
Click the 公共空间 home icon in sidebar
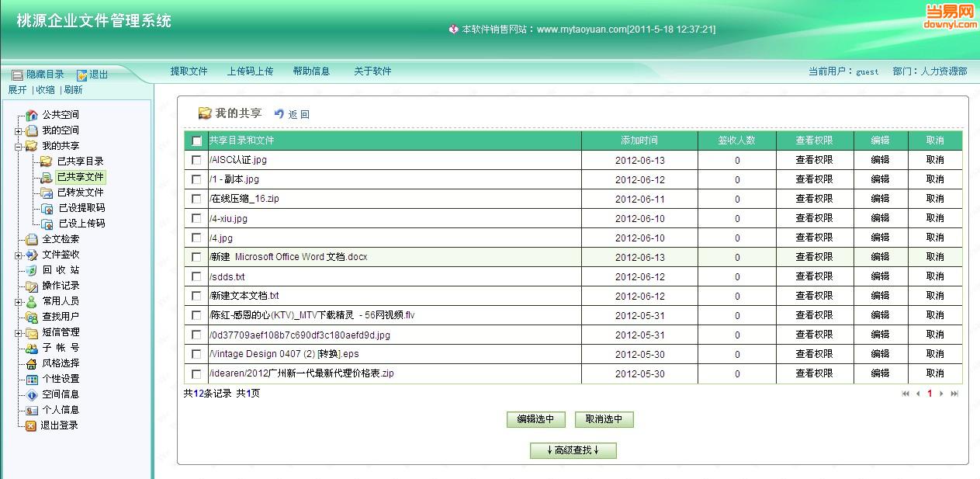tap(32, 115)
